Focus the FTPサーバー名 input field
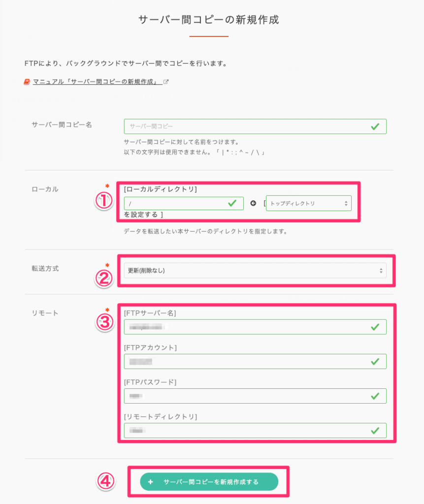424x504 pixels. (x=255, y=327)
